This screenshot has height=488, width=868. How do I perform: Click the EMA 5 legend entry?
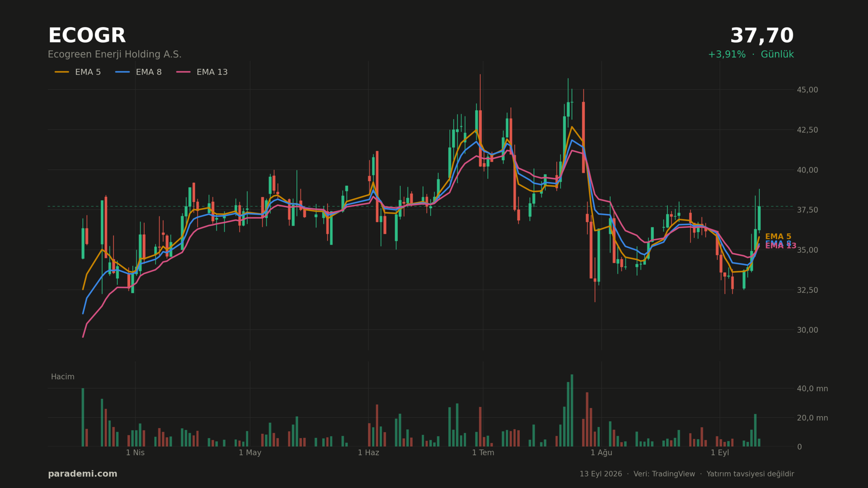(x=78, y=72)
